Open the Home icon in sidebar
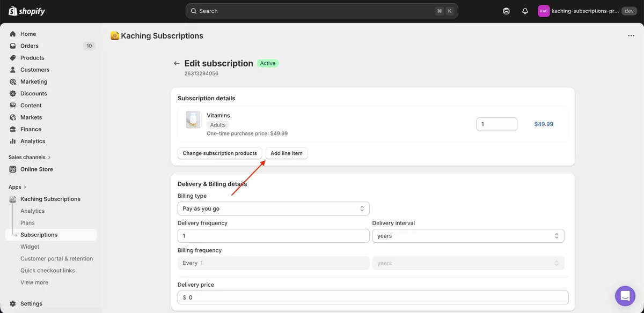Viewport: 644px width, 313px height. 13,34
